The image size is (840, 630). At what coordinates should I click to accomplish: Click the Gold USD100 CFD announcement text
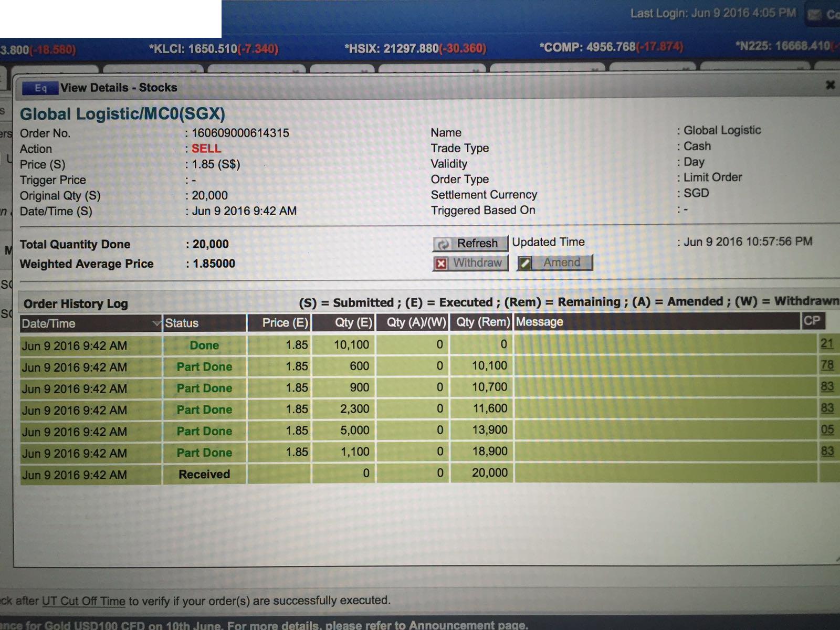264,625
